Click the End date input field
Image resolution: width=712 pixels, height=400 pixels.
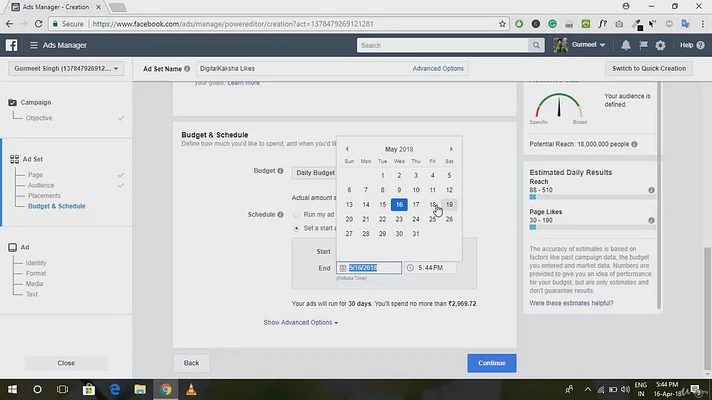369,268
